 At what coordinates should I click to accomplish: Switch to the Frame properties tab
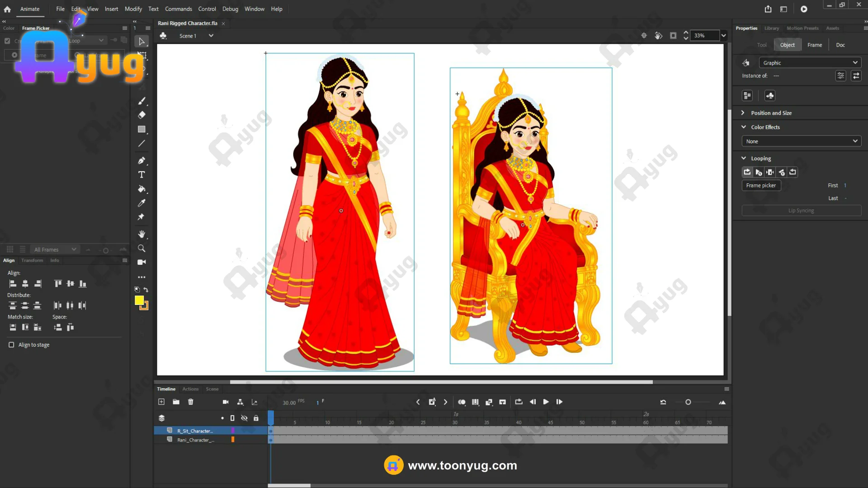[x=814, y=45]
